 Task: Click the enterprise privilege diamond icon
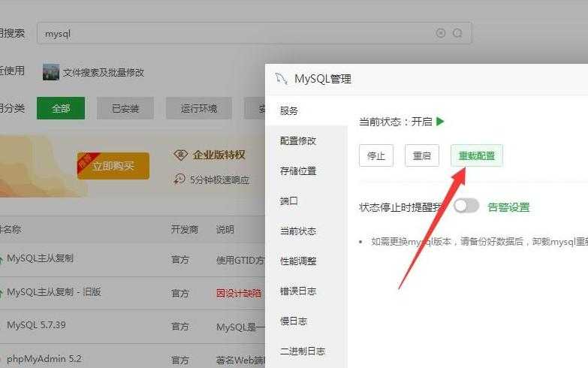180,155
